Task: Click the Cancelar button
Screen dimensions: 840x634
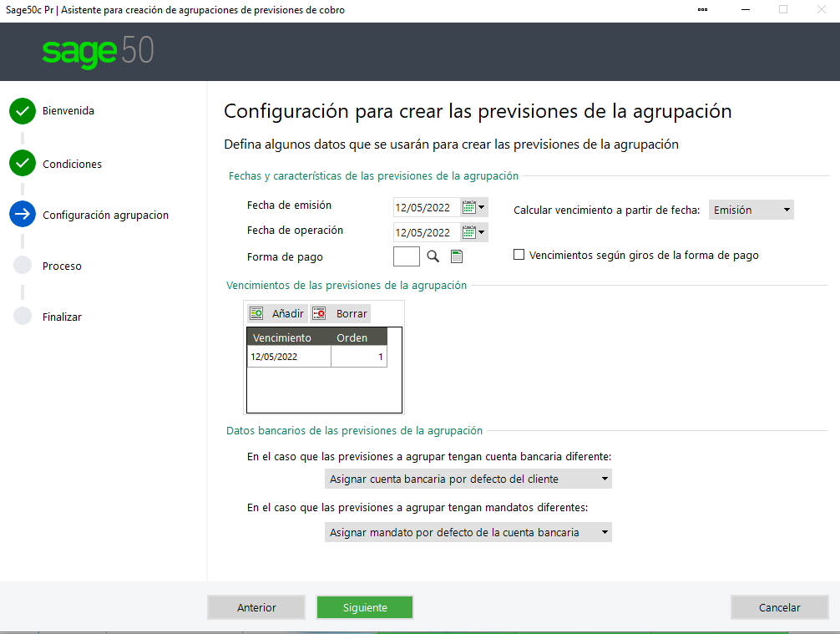Action: point(780,607)
